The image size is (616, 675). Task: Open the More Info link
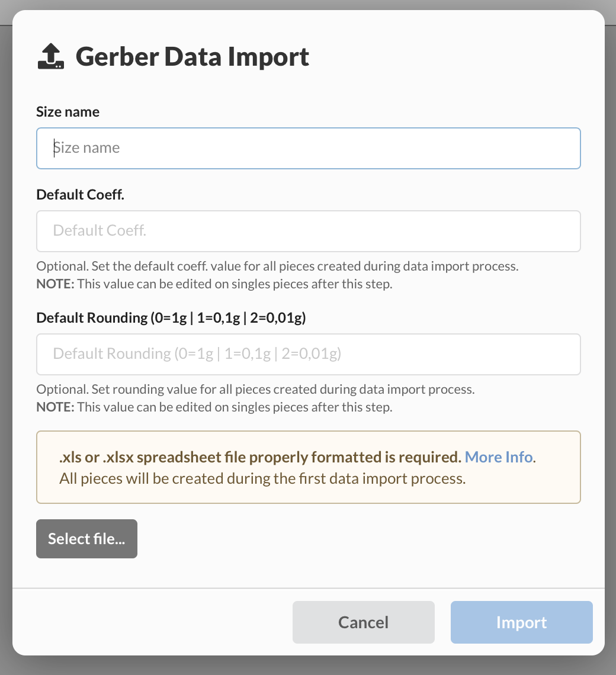pyautogui.click(x=499, y=457)
